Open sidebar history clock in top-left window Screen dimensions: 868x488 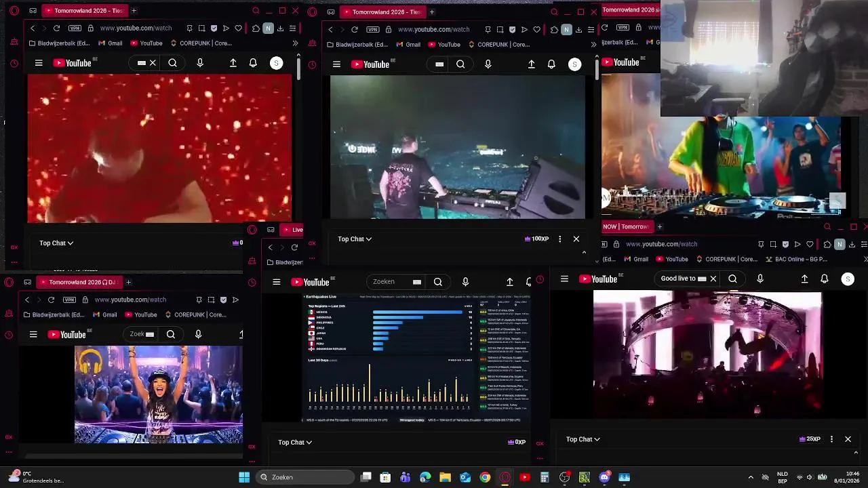[14, 64]
